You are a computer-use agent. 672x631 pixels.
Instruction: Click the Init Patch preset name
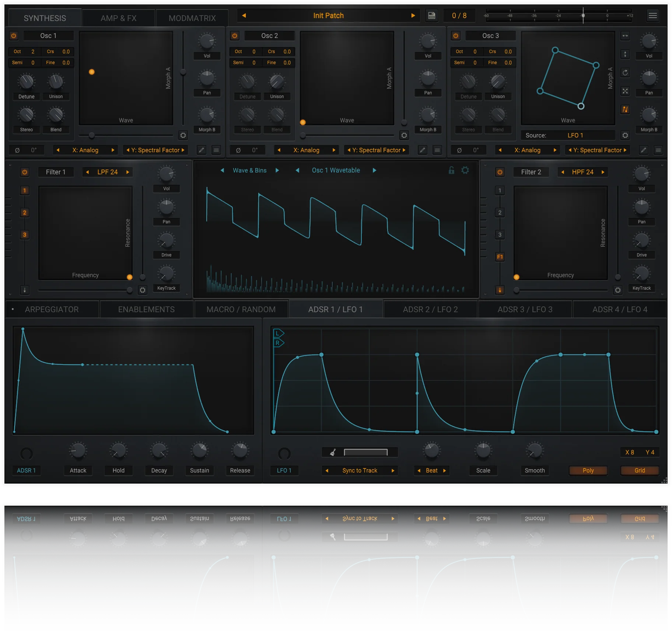click(328, 15)
